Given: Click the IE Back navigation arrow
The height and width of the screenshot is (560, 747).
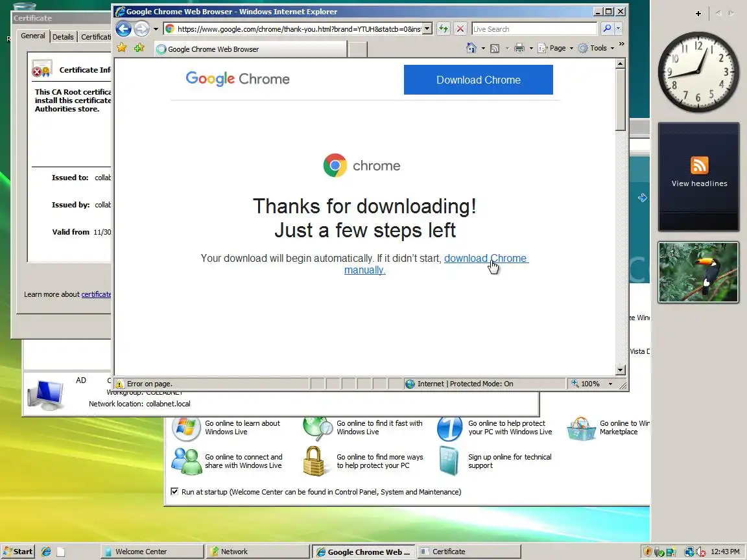Looking at the screenshot, I should coord(123,29).
